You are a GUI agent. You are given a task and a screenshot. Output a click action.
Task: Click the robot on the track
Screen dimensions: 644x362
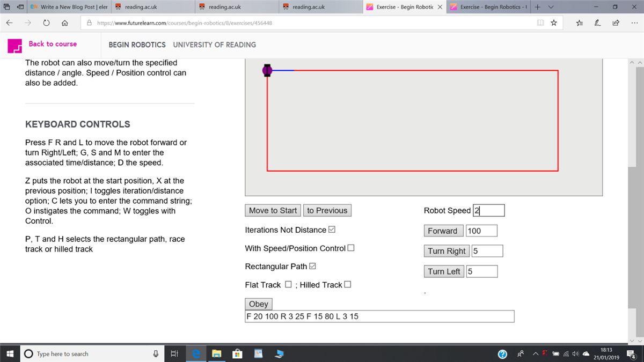tap(267, 70)
